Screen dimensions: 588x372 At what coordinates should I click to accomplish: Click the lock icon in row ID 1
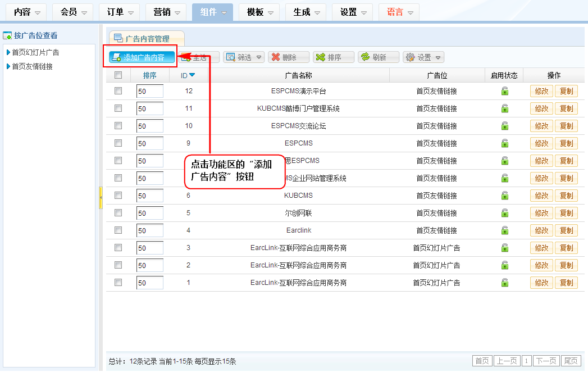point(505,283)
